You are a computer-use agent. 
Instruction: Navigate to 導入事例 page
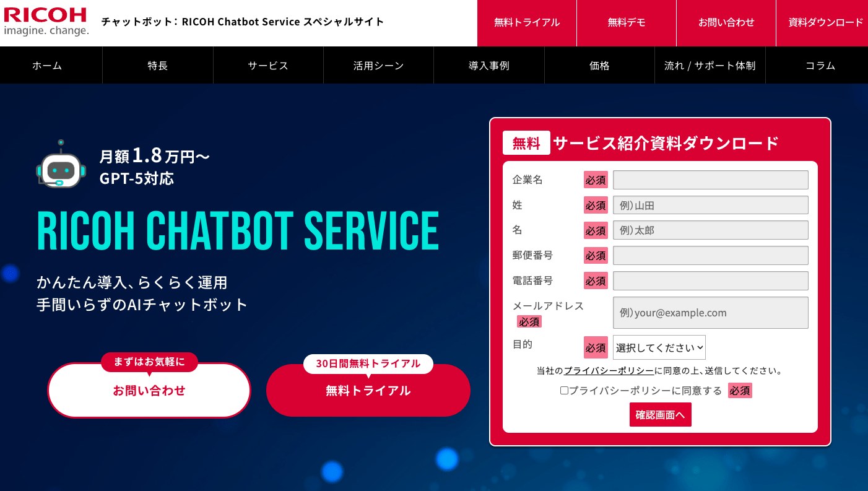click(x=488, y=66)
